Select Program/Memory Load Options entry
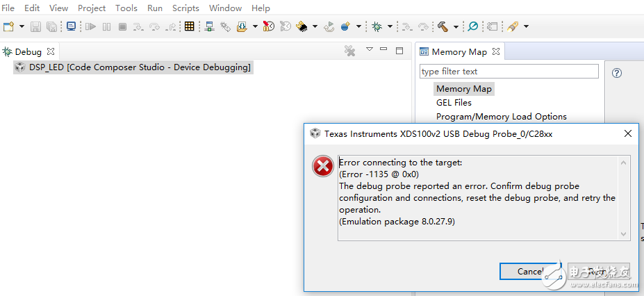This screenshot has height=296, width=644. (x=501, y=117)
